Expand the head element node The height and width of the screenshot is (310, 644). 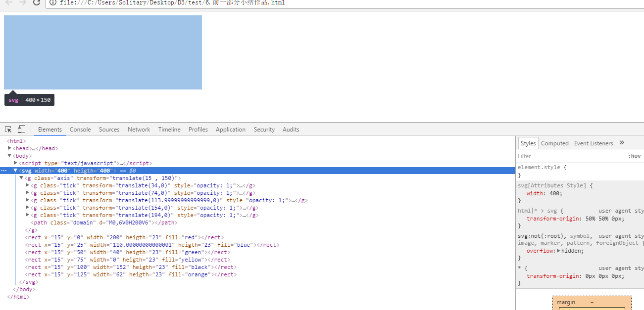tap(9, 148)
